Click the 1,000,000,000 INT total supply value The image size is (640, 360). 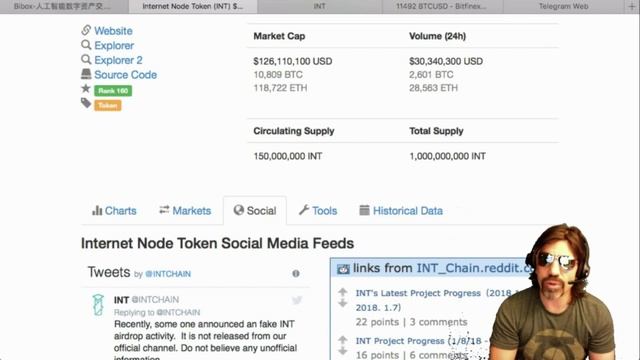[447, 156]
